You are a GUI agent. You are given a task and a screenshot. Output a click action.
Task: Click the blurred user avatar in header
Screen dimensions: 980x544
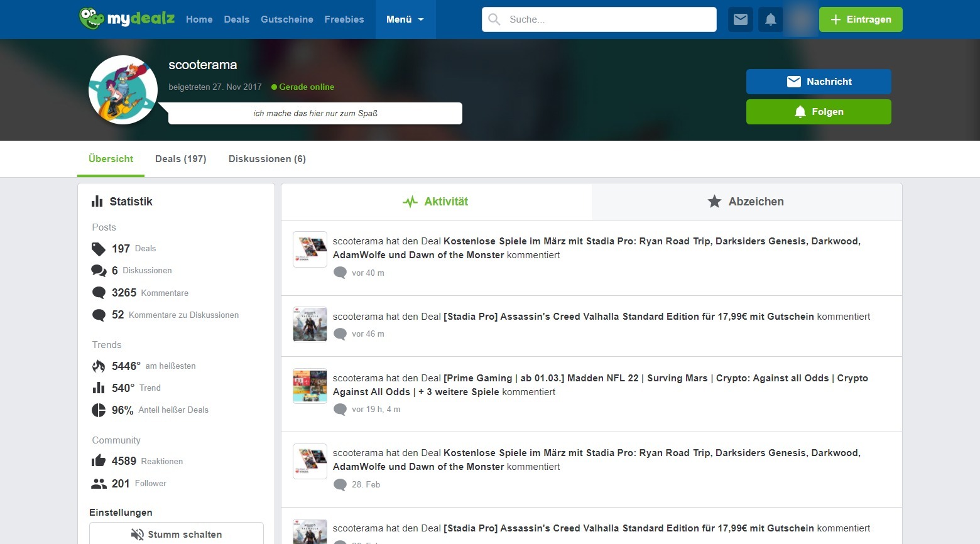(x=801, y=19)
